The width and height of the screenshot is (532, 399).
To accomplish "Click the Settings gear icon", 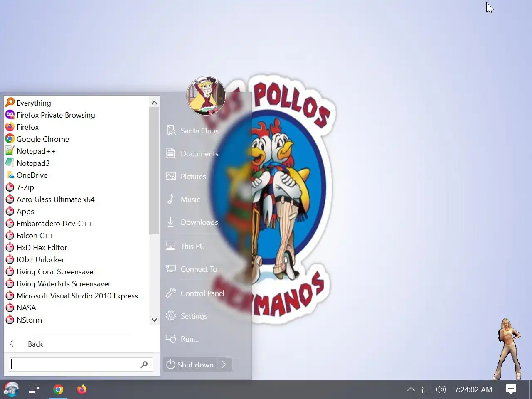I will click(171, 316).
